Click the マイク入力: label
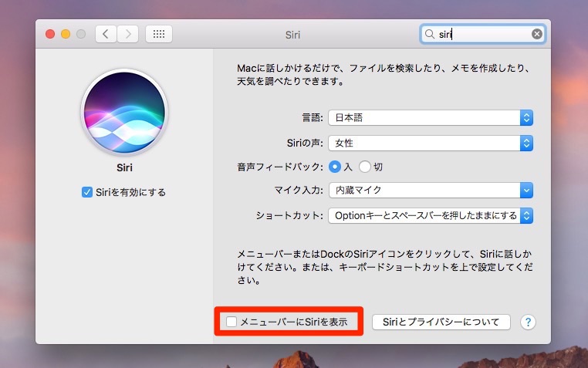The width and height of the screenshot is (588, 368). point(299,190)
